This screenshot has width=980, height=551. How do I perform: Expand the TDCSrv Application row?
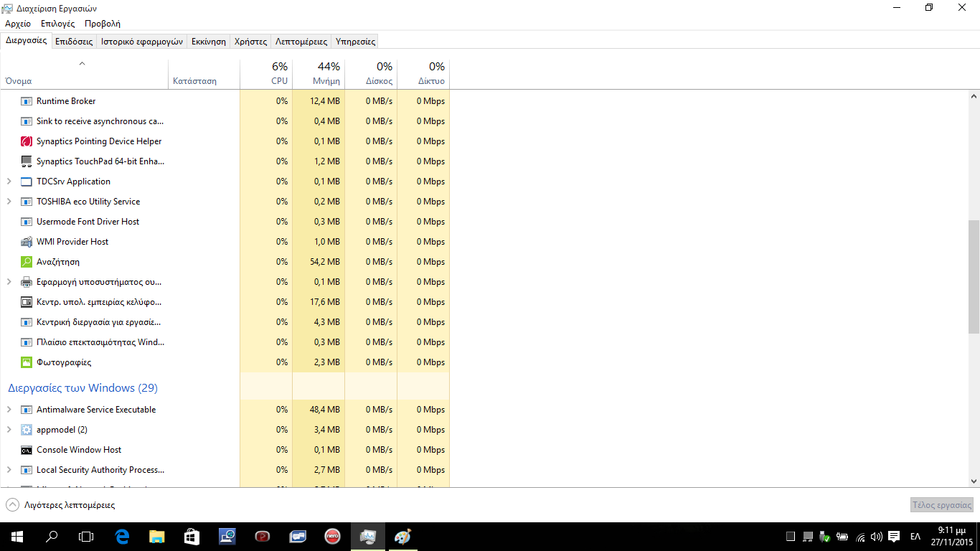pyautogui.click(x=9, y=182)
